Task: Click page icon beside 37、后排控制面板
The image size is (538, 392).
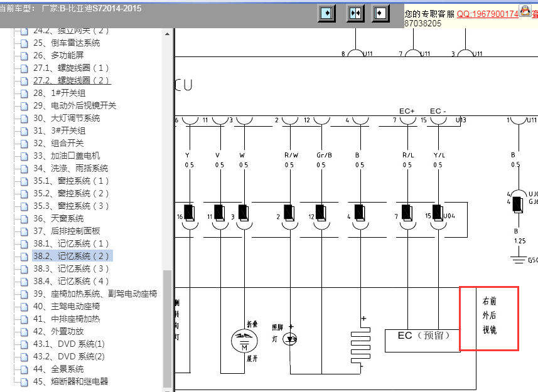Action: pyautogui.click(x=24, y=231)
